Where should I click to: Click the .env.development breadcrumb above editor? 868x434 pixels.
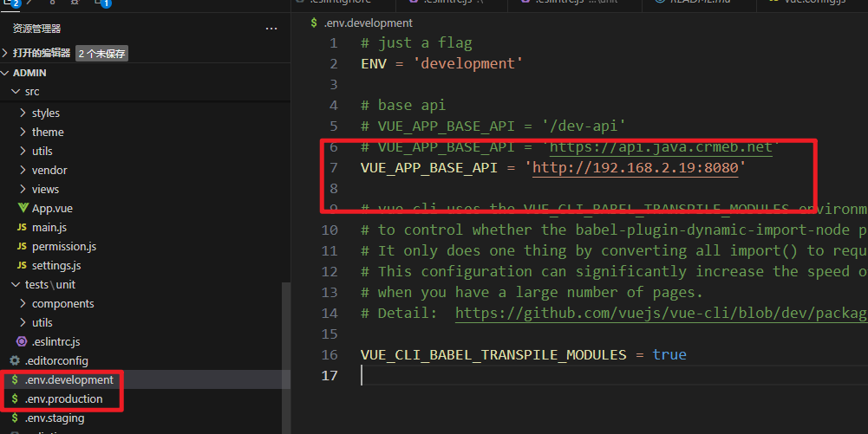click(x=369, y=23)
